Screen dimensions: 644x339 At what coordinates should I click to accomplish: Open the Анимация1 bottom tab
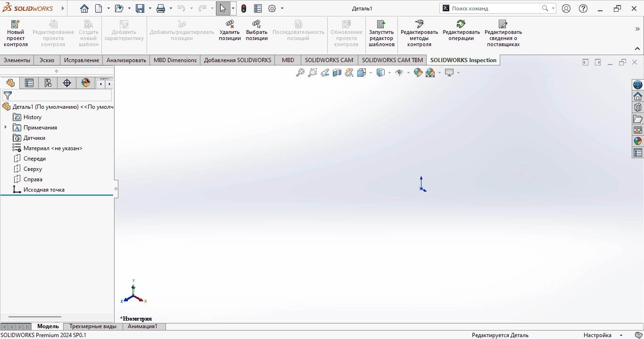pos(142,326)
